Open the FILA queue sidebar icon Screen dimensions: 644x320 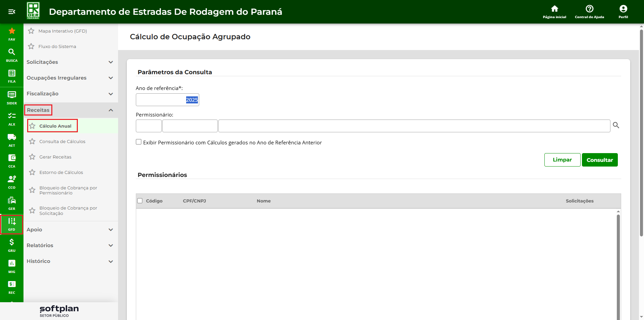pyautogui.click(x=12, y=73)
